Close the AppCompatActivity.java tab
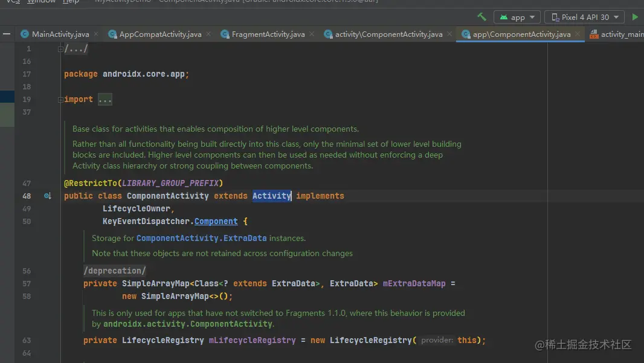Screen dimensions: 644x363 (x=208, y=34)
